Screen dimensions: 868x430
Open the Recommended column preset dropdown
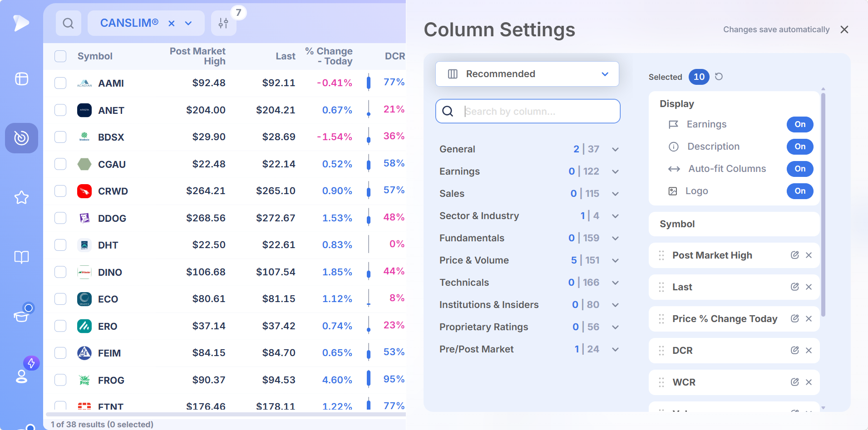click(x=527, y=74)
